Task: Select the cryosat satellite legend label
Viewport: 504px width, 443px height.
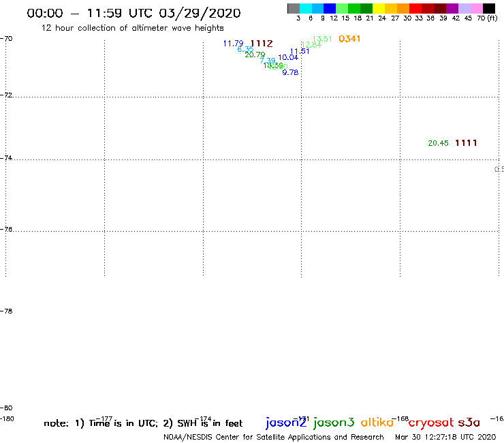Action: [431, 423]
